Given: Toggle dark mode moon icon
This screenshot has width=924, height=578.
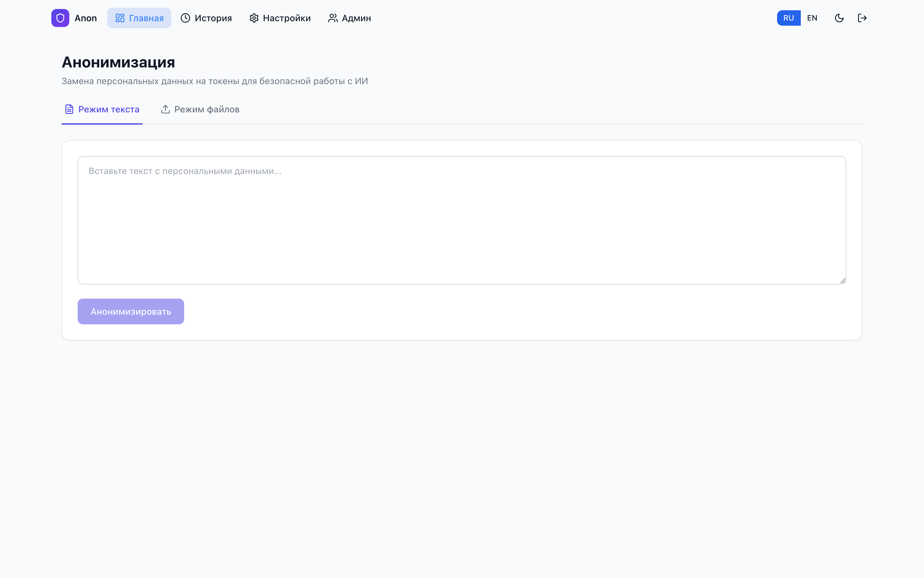Looking at the screenshot, I should click(x=839, y=18).
